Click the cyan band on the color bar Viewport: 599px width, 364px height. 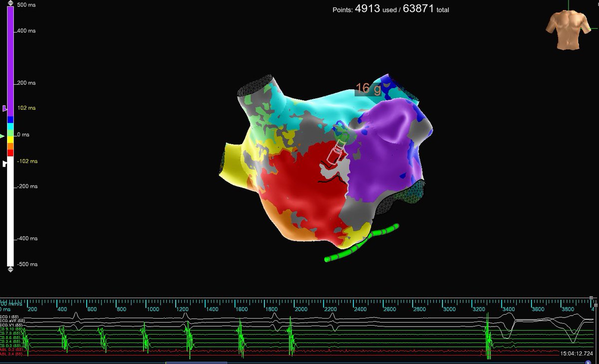[10, 126]
